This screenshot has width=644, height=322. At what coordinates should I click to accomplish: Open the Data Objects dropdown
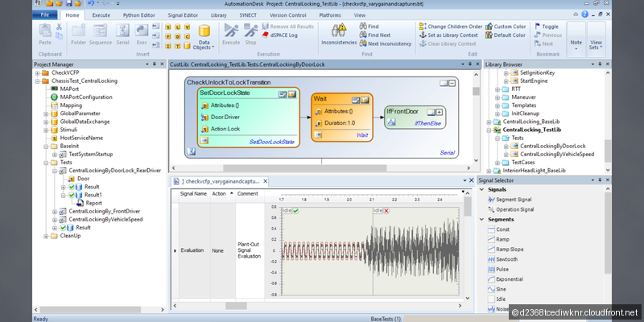[x=204, y=37]
